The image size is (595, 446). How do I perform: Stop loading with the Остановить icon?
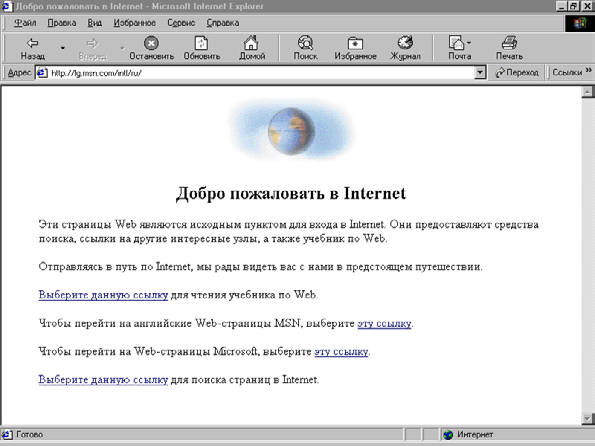pyautogui.click(x=151, y=43)
